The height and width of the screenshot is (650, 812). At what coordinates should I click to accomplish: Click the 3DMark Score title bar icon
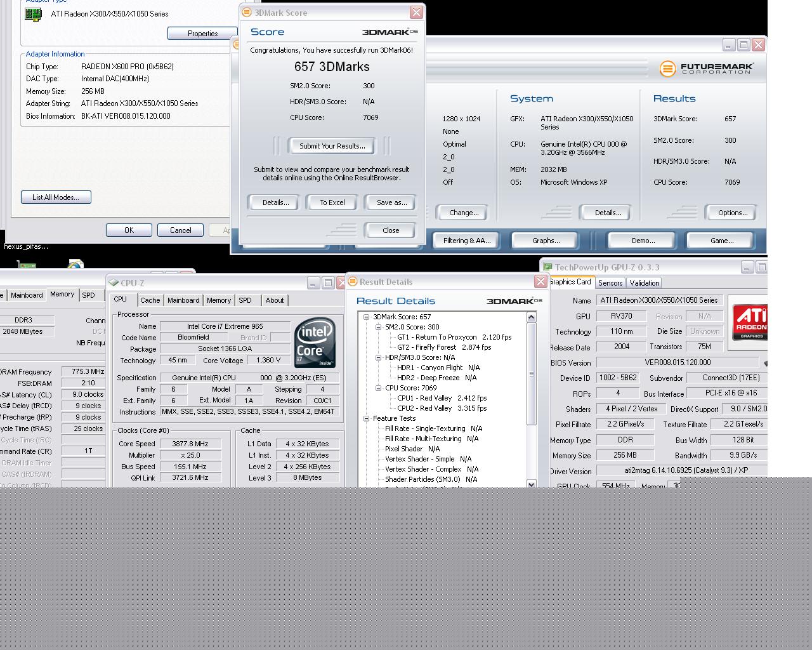point(247,12)
